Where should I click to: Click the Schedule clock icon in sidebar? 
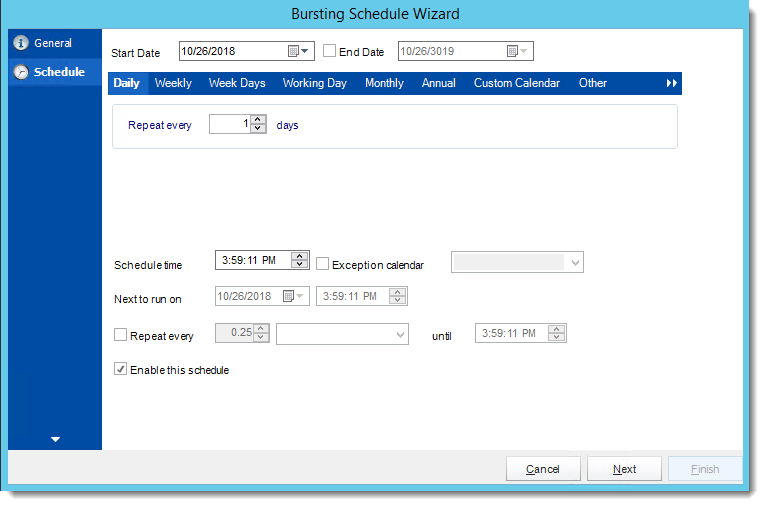coord(20,72)
